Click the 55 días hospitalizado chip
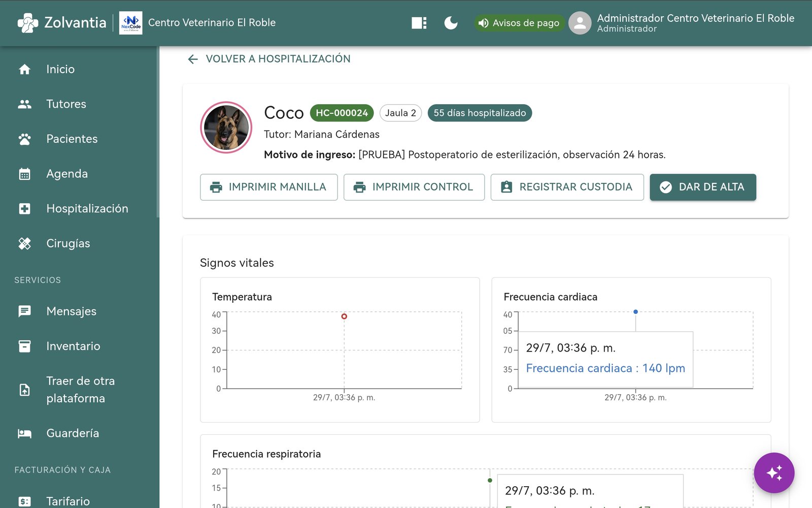This screenshot has height=508, width=812. pos(480,113)
